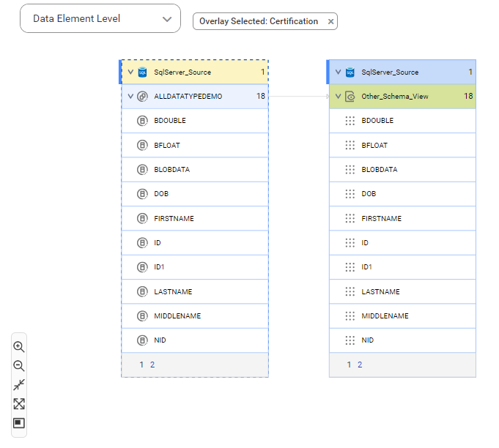
Task: Click the column icon beside left NID
Action: pyautogui.click(x=142, y=340)
